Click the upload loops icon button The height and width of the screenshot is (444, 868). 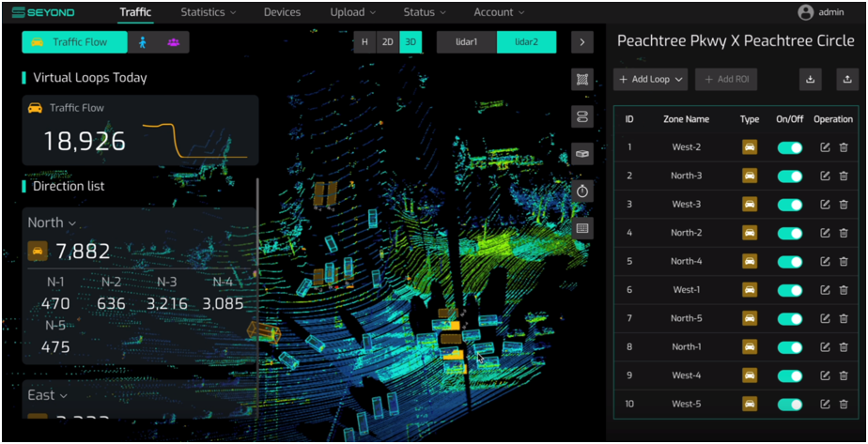click(846, 80)
